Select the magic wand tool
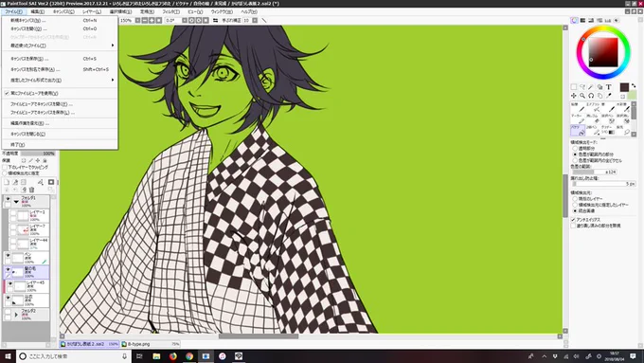 tap(591, 87)
